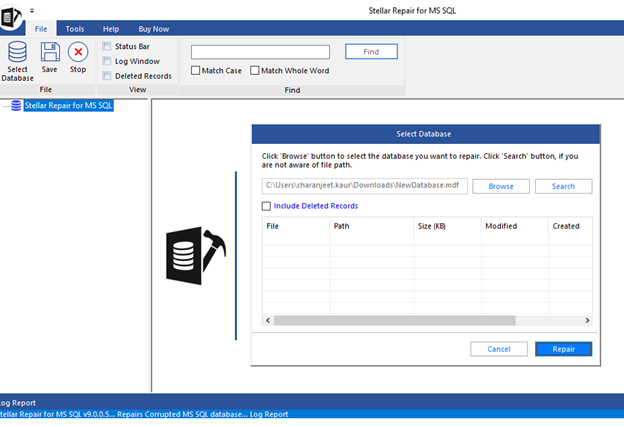
Task: Click the database tree node icon
Action: point(16,105)
